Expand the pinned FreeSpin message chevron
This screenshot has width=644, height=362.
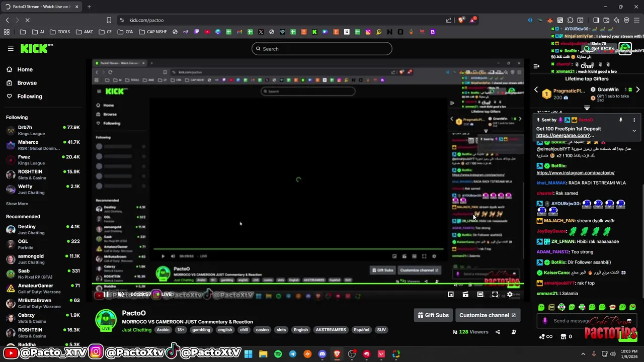[x=634, y=131]
